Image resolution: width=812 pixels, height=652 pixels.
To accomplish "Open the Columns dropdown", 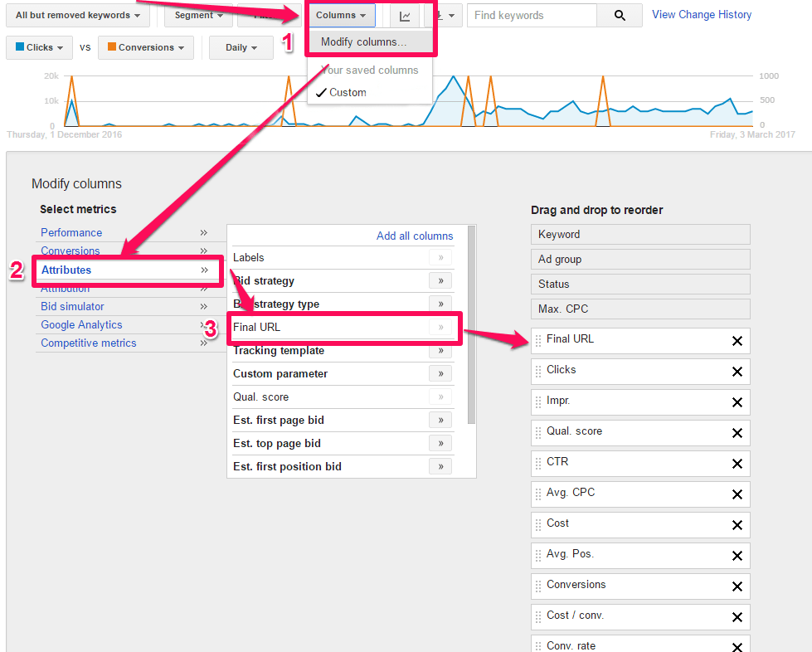I will tap(340, 15).
